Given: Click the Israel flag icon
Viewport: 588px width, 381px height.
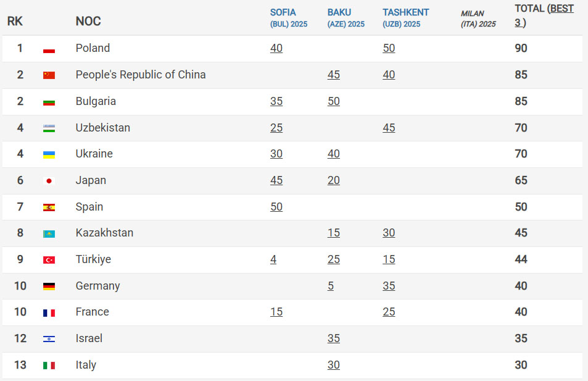Looking at the screenshot, I should [49, 339].
